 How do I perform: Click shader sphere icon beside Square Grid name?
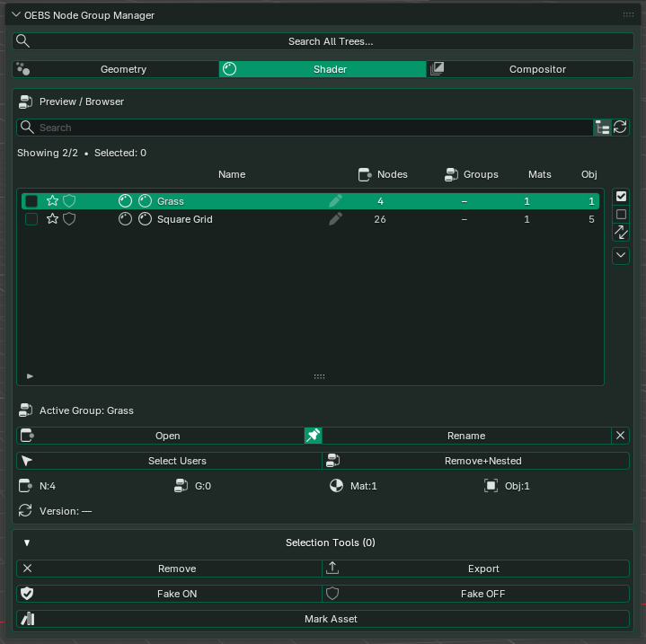pyautogui.click(x=145, y=219)
